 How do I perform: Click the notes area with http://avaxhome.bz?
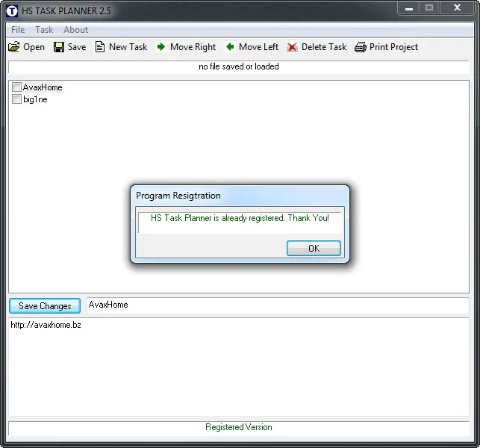[239, 367]
